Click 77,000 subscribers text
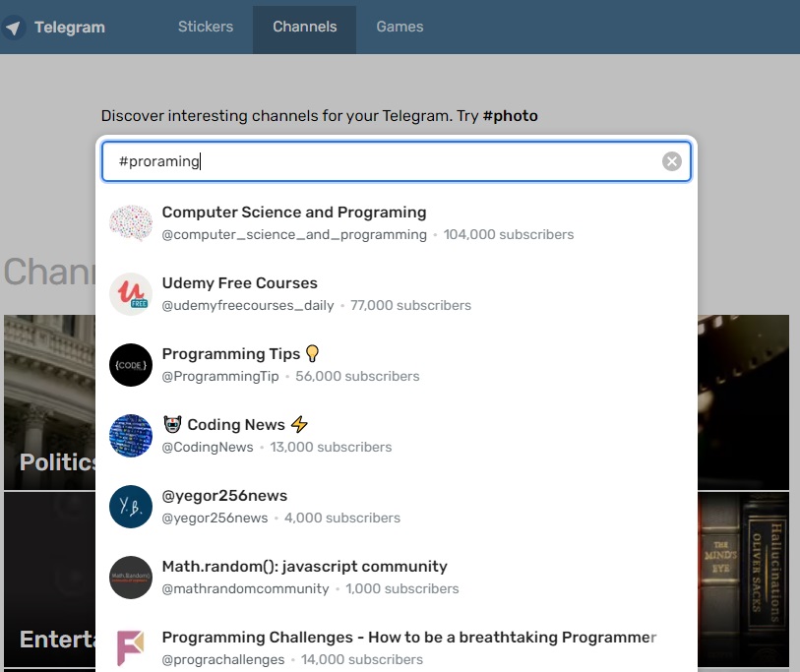The width and height of the screenshot is (800, 672). pyautogui.click(x=410, y=306)
